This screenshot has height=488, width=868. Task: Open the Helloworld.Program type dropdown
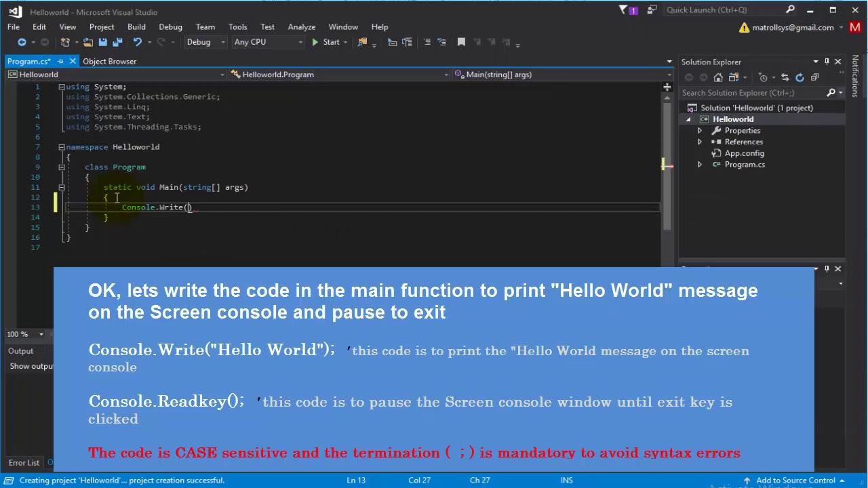(339, 75)
